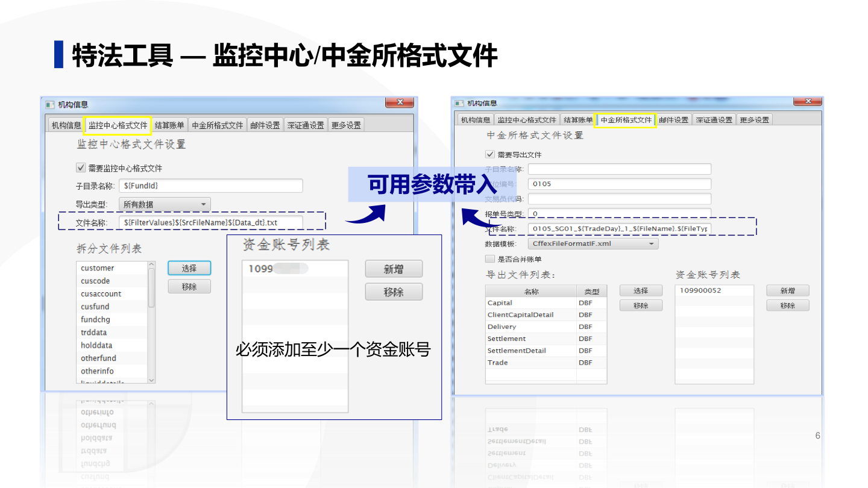Click the 子目录名称 field containing ${FundId}
868x488 pixels.
coord(210,186)
